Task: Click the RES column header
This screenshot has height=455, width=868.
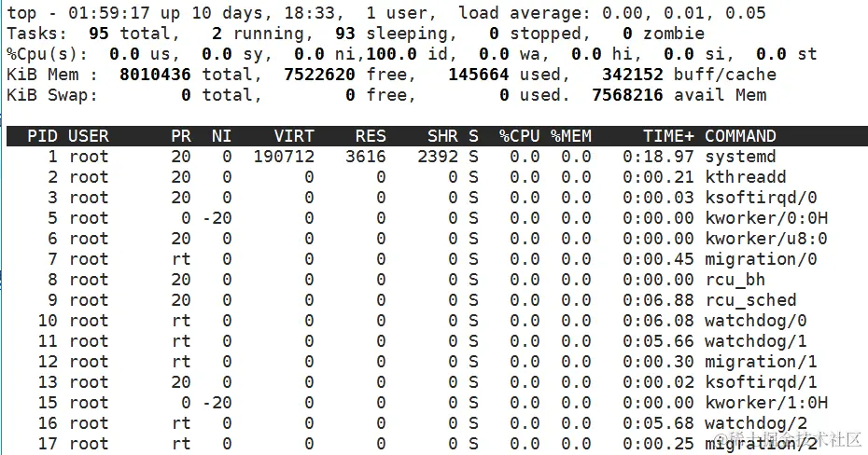Action: [x=371, y=136]
